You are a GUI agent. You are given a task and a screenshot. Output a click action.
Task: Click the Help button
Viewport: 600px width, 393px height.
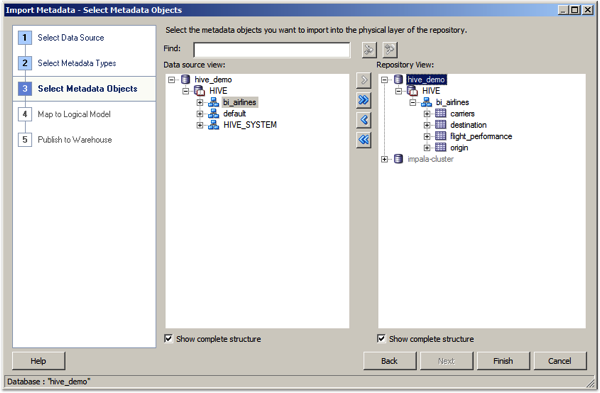click(x=39, y=361)
